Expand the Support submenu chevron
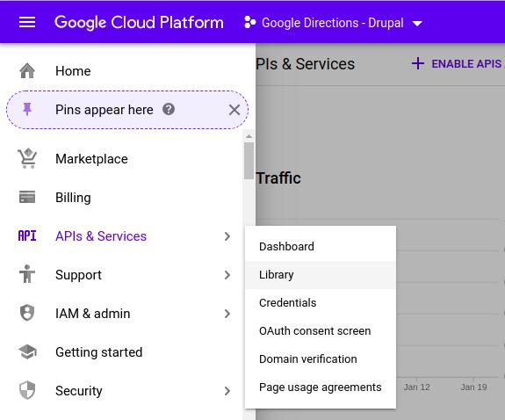The image size is (505, 420). [227, 275]
